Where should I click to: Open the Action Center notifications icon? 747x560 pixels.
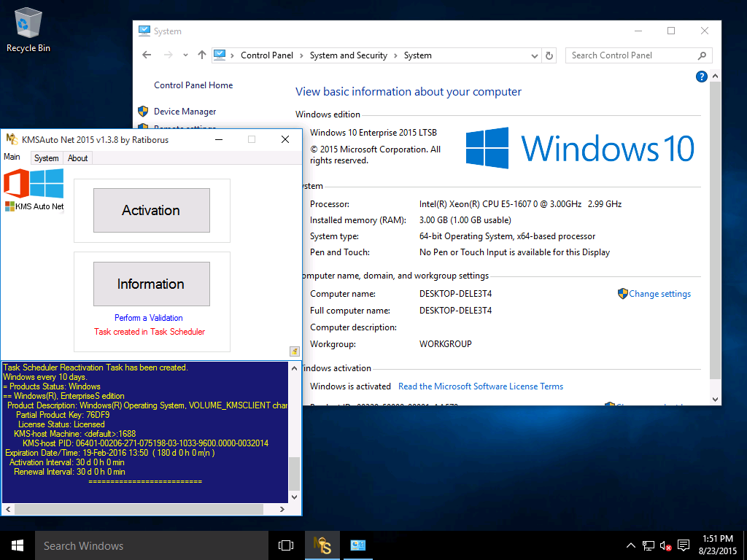pos(684,545)
